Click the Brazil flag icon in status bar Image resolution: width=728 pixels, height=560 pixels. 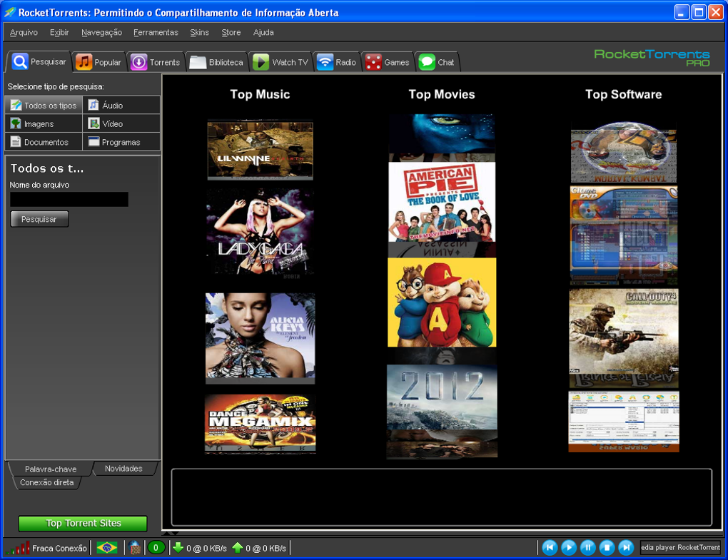[x=107, y=548]
